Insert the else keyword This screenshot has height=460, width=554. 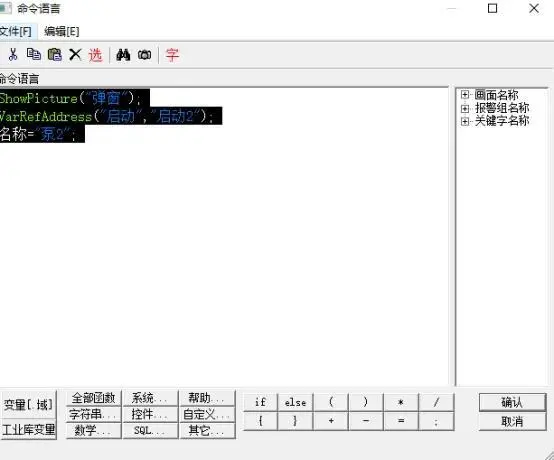[x=295, y=402]
